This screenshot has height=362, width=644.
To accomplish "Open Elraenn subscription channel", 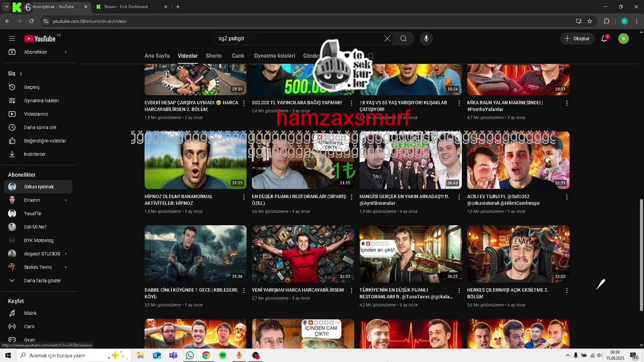I will coord(38,200).
